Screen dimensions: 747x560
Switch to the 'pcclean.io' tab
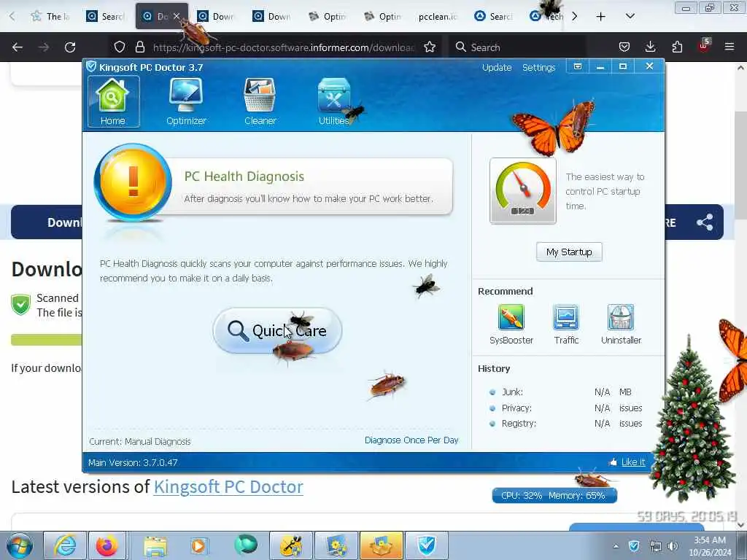(x=438, y=16)
